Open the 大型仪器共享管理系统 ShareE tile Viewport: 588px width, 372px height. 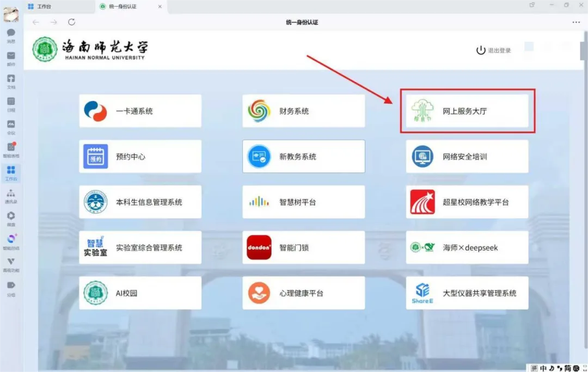(x=467, y=293)
